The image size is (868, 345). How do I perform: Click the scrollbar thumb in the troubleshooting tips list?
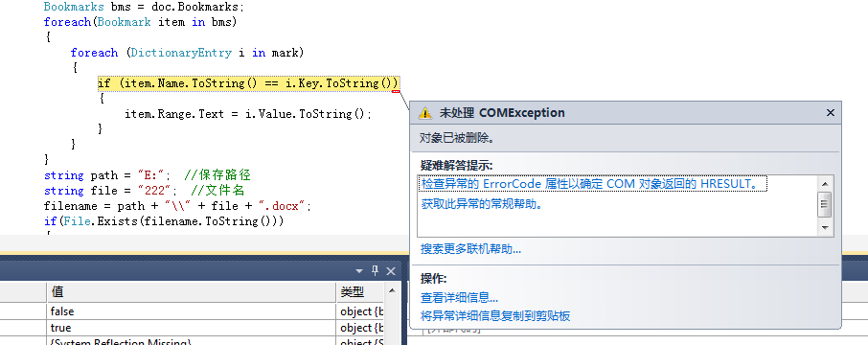pos(825,204)
